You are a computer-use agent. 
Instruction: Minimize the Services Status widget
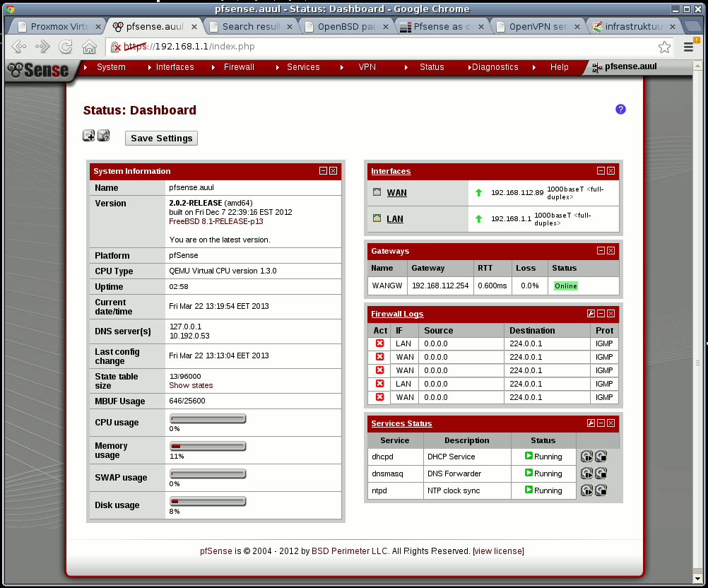tap(601, 423)
